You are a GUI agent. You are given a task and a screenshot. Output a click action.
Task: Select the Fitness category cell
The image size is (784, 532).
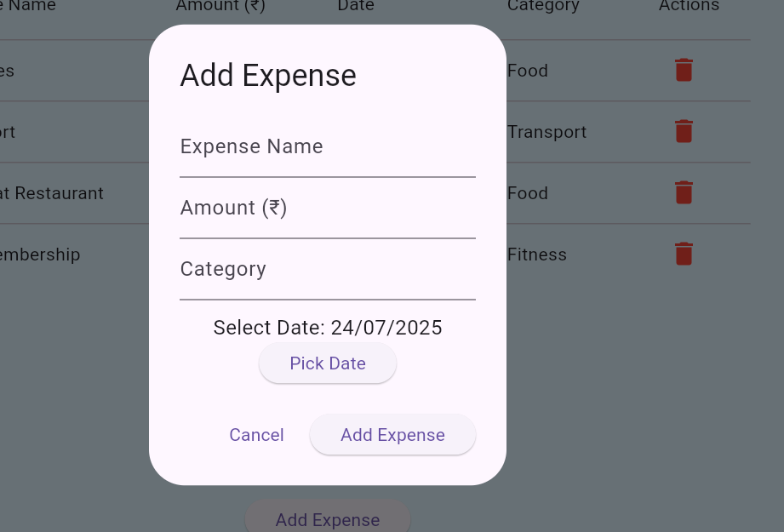click(536, 255)
